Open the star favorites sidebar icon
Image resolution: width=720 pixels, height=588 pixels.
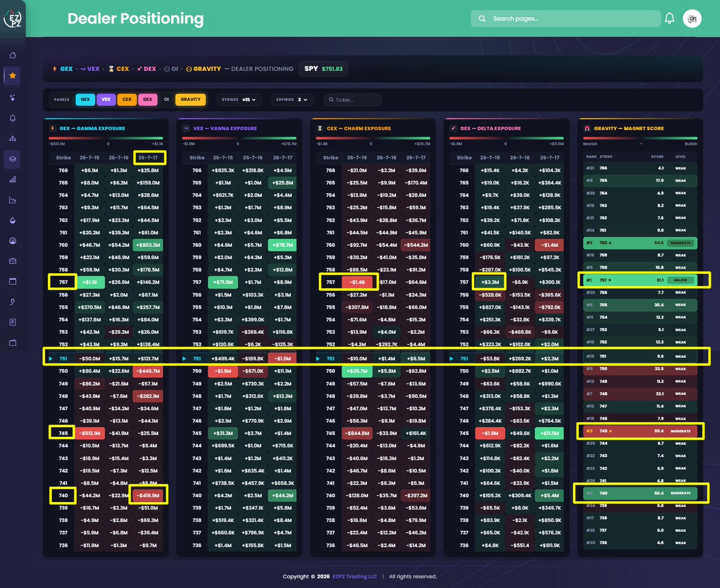click(13, 76)
